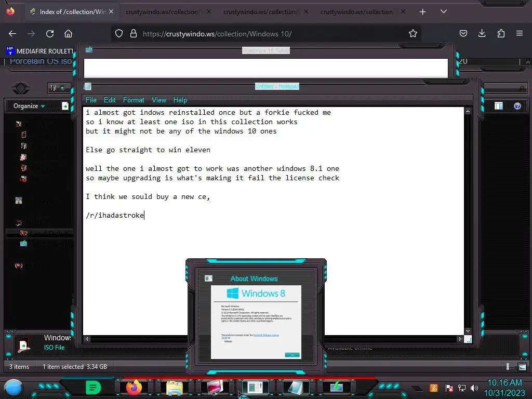The width and height of the screenshot is (532, 399).
Task: Select the highlighted drive in Explorer sidebar
Action: coord(40,233)
